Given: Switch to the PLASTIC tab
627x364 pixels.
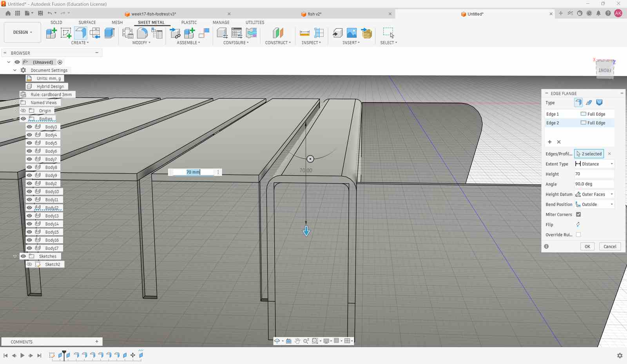Looking at the screenshot, I should pos(189,23).
